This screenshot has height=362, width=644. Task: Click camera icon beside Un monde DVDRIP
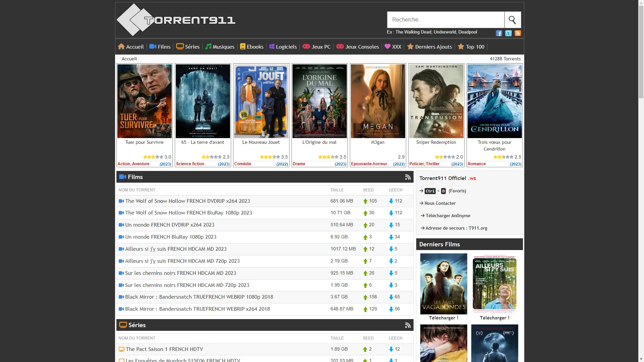[121, 225]
